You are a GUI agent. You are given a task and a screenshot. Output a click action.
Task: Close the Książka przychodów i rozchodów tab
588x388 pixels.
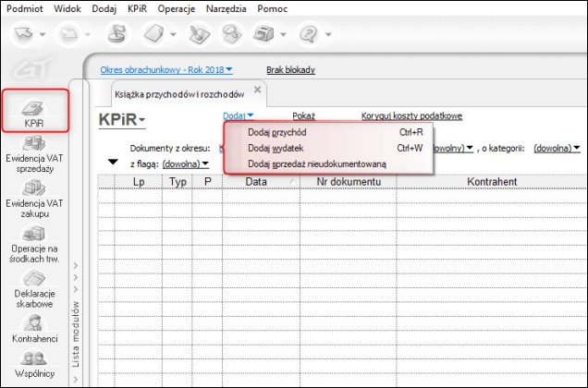pos(257,90)
